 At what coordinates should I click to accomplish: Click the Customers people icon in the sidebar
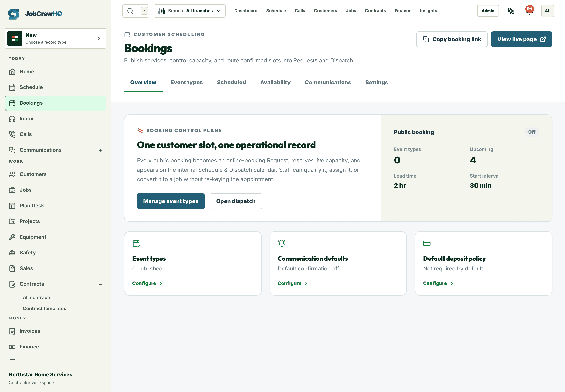pos(12,174)
